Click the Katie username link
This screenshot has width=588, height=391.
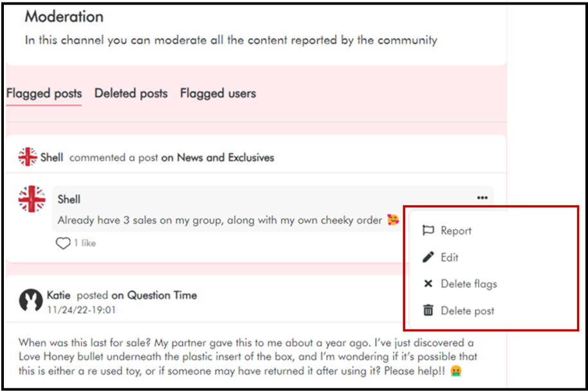tap(60, 295)
